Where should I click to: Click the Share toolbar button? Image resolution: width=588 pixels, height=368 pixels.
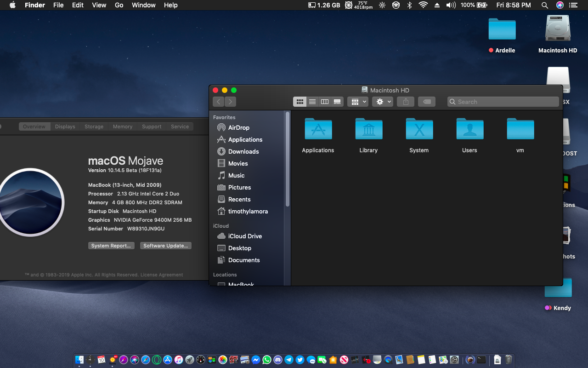[x=406, y=102]
